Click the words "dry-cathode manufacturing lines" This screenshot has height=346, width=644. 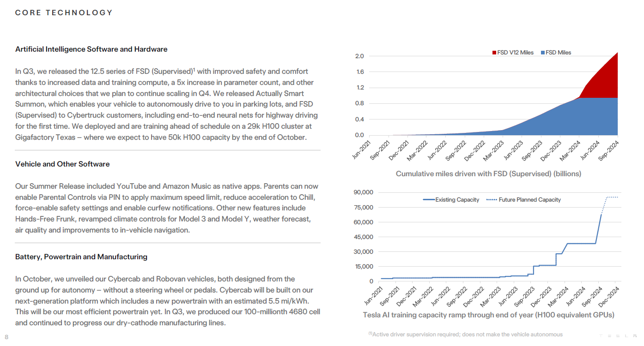(171, 322)
